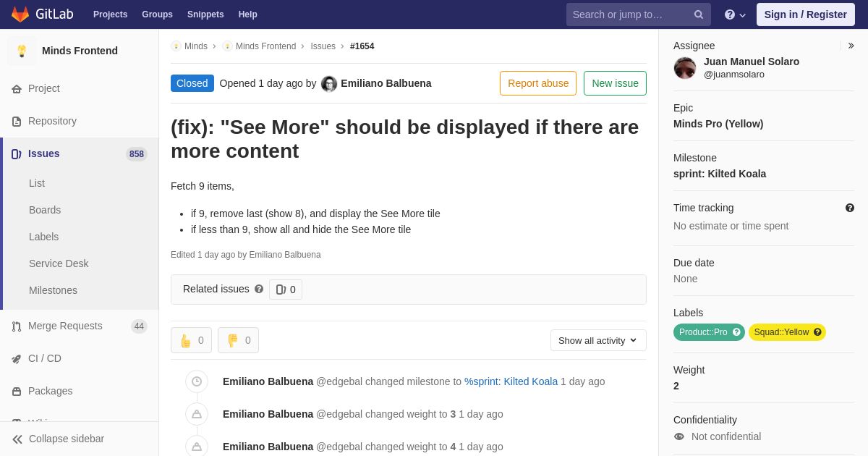Click the Project home icon
The width and height of the screenshot is (868, 456).
tap(17, 89)
